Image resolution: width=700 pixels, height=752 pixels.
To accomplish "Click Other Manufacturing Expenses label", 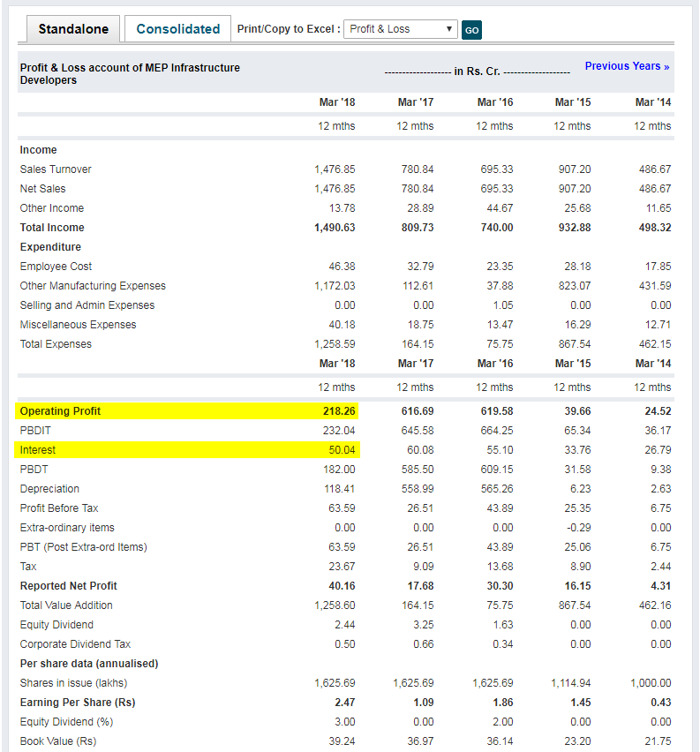I will [x=93, y=286].
